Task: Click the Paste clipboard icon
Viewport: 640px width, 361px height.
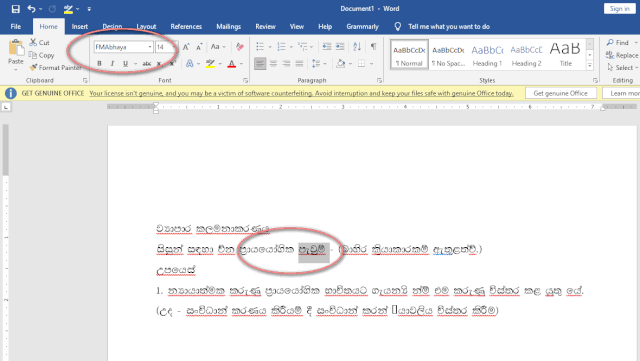Action: coord(16,48)
